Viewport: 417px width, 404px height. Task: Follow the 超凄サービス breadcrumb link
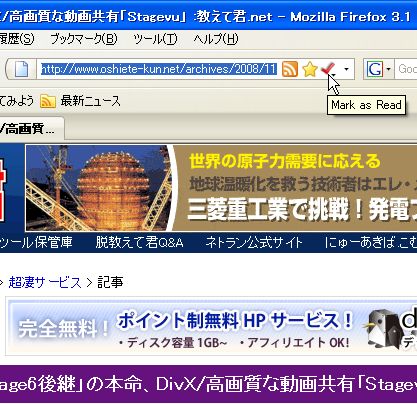pyautogui.click(x=45, y=283)
